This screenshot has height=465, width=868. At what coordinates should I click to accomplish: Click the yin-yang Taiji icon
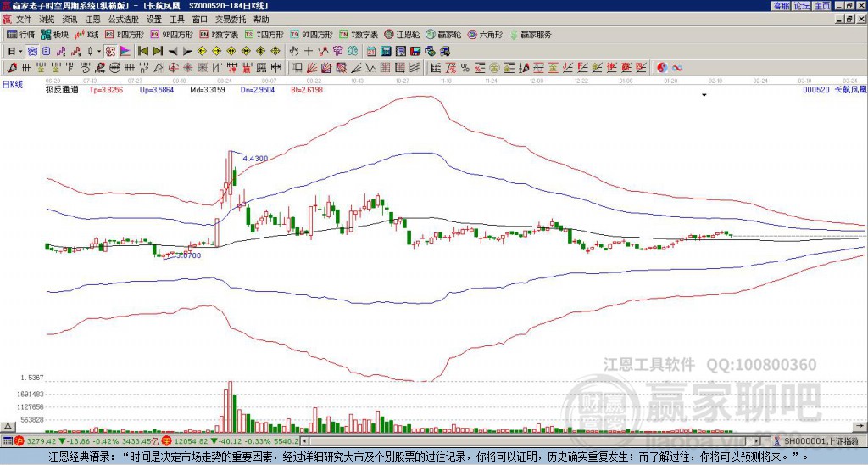tap(662, 67)
